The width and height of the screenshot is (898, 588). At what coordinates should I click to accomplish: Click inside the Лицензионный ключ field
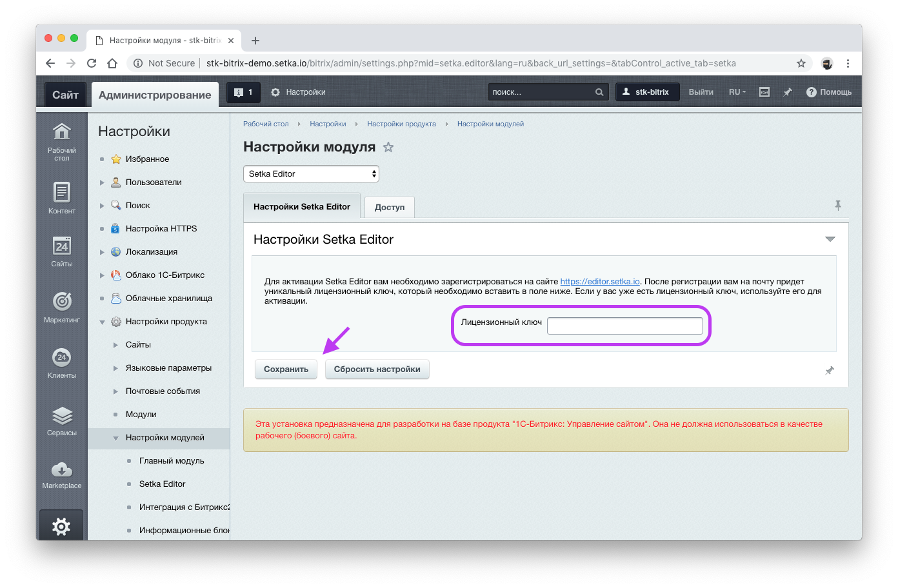pyautogui.click(x=624, y=326)
